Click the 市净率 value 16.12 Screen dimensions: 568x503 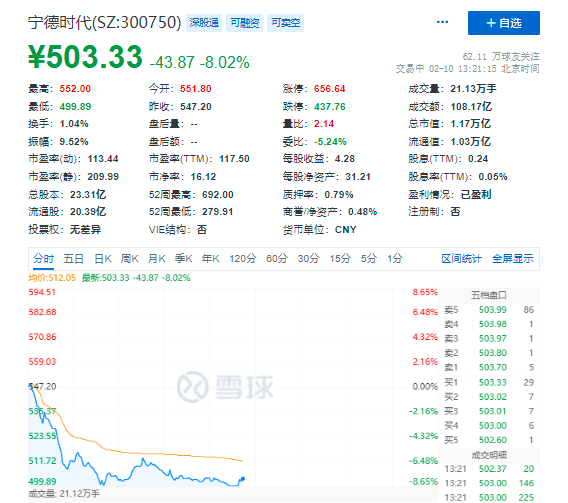tap(203, 177)
